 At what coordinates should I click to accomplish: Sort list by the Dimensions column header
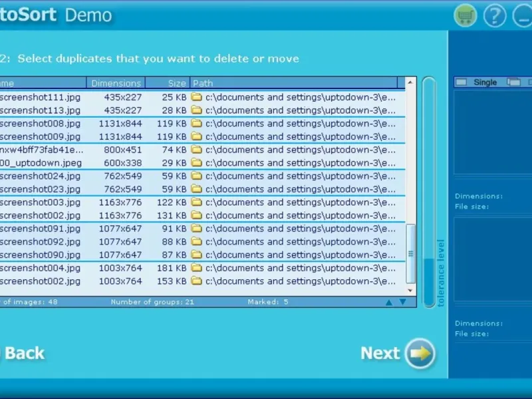tap(116, 83)
